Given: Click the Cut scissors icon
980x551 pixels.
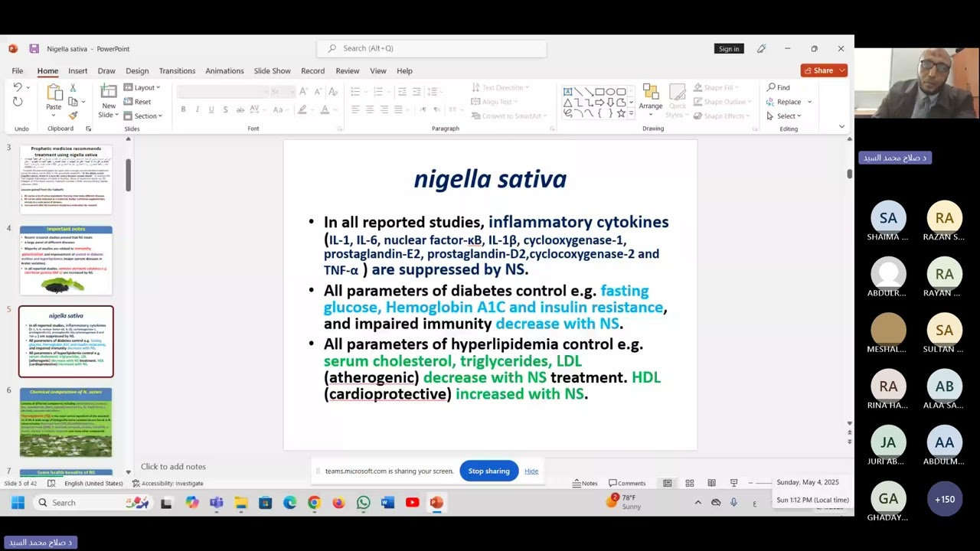Looking at the screenshot, I should tap(73, 88).
